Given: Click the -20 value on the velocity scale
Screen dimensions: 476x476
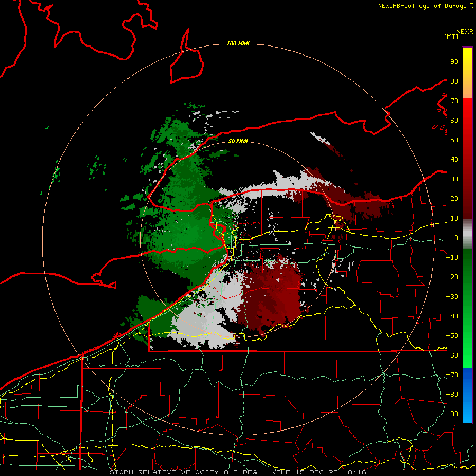Looking at the screenshot, I should [452, 277].
